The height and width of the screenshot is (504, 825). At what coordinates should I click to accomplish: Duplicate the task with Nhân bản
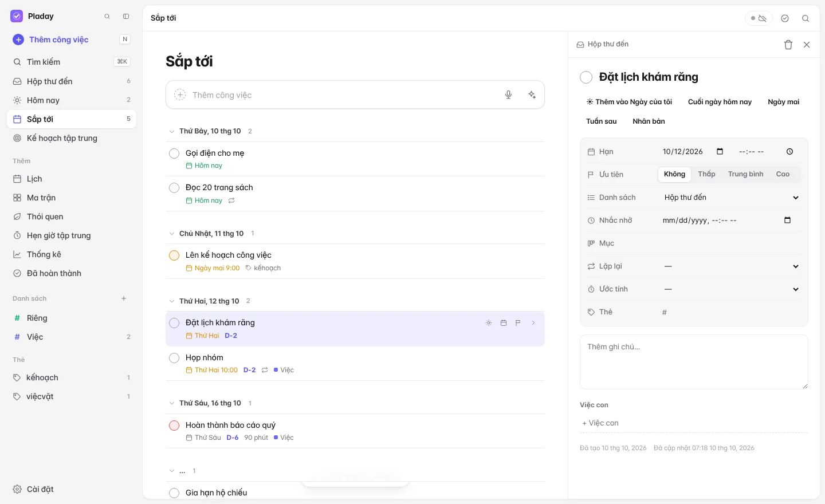tap(649, 121)
